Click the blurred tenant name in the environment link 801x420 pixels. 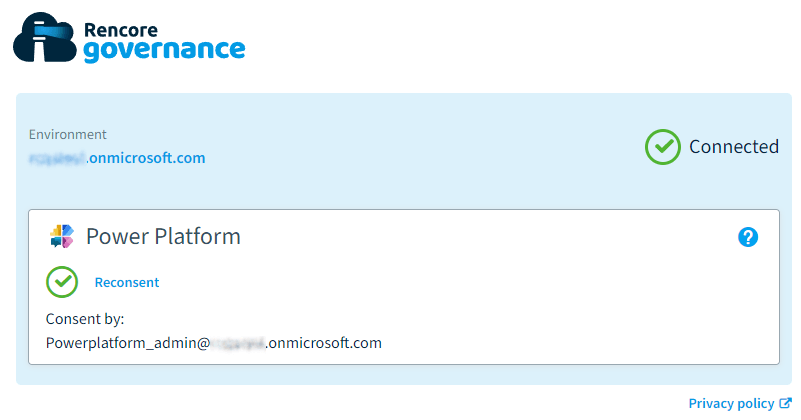pos(57,158)
